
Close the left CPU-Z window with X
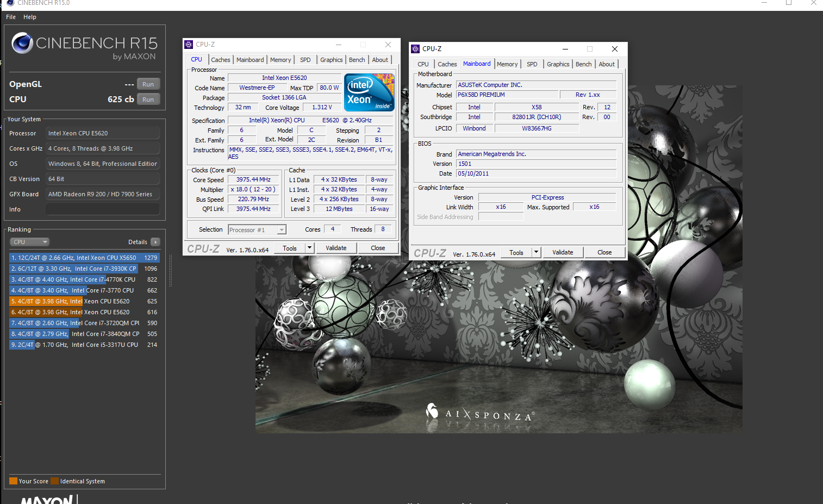(x=388, y=45)
